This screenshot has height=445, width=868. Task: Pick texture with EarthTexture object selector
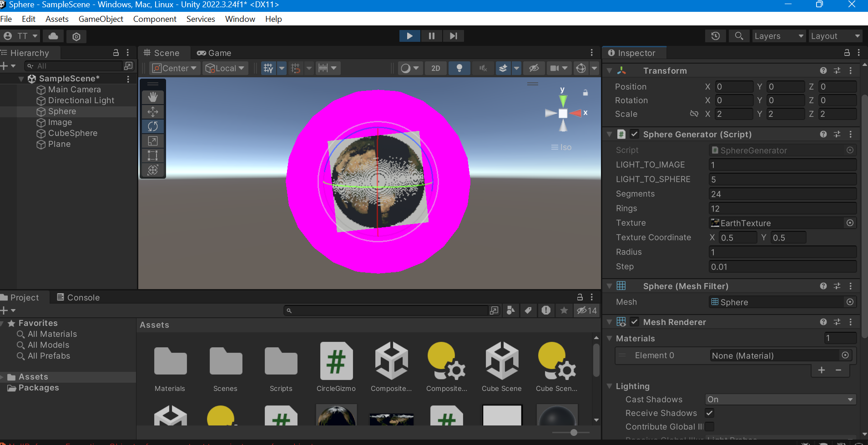850,223
